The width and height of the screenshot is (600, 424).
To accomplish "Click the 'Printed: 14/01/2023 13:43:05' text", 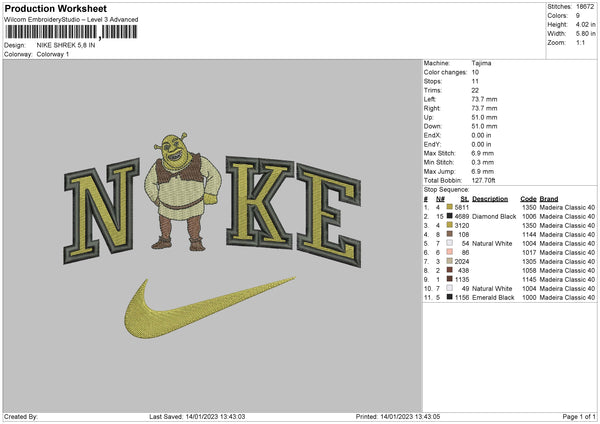I will [398, 416].
